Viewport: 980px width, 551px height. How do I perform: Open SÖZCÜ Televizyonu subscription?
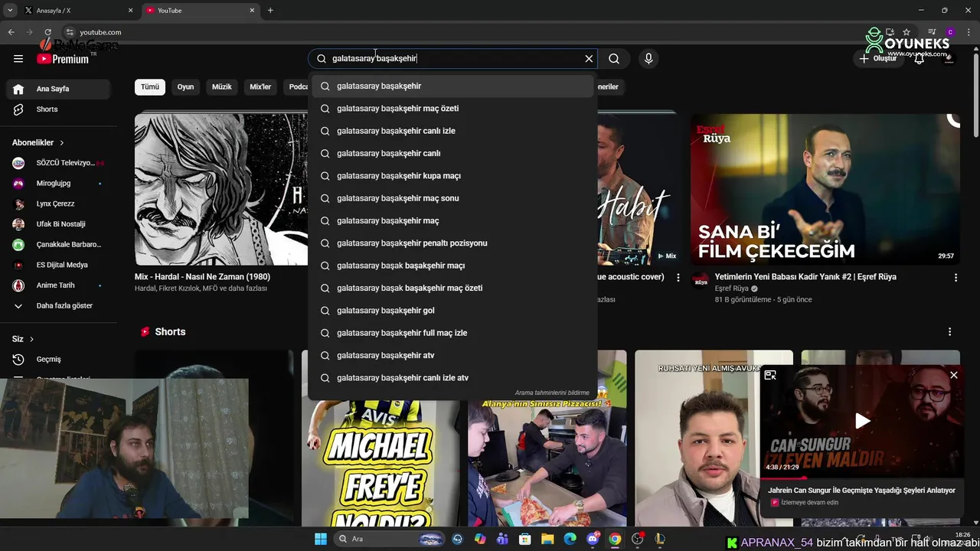pyautogui.click(x=58, y=163)
